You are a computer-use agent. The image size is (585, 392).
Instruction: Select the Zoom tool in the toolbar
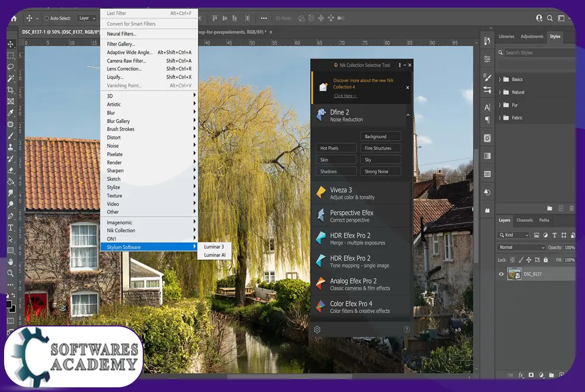click(11, 273)
